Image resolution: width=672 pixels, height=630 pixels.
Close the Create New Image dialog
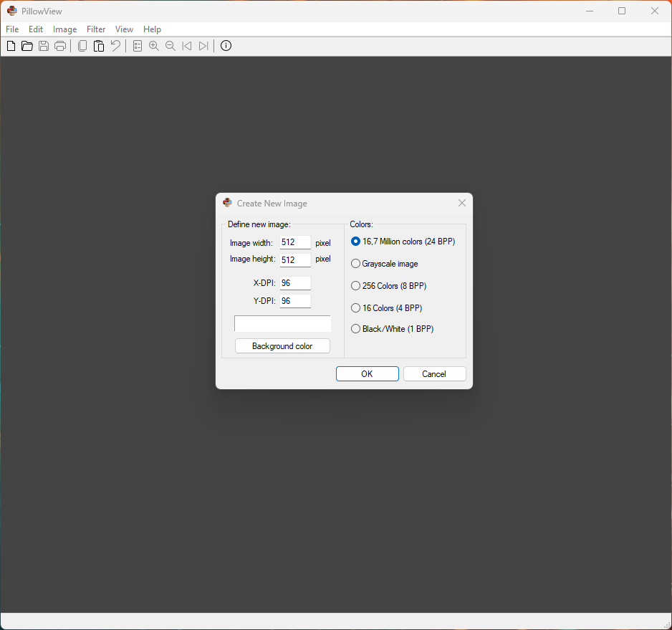[x=461, y=203]
